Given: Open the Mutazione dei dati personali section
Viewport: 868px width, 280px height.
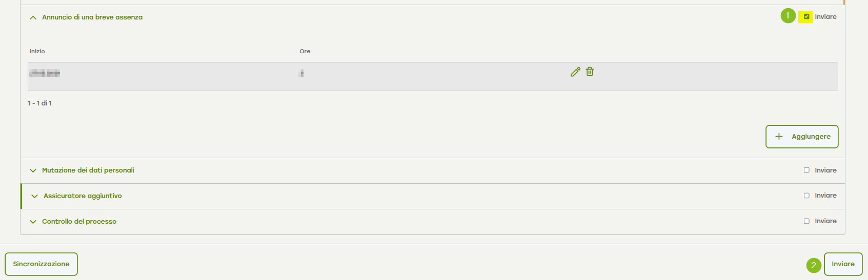Looking at the screenshot, I should pyautogui.click(x=88, y=170).
